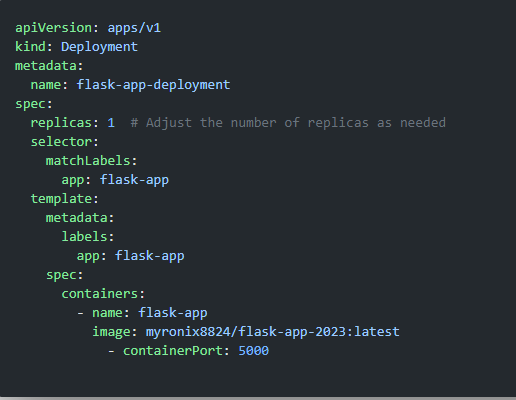516x400 pixels.
Task: Click the top-level metadata key
Action: [x=46, y=66]
